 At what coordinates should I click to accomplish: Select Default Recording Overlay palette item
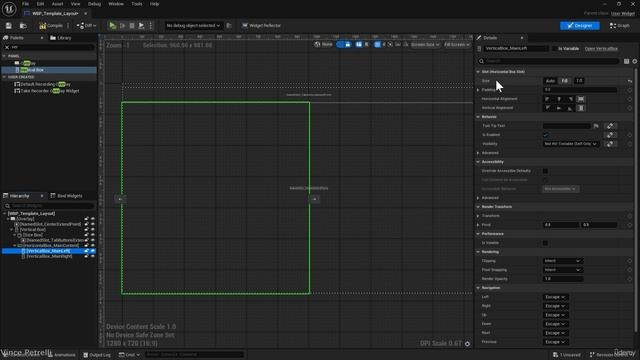coord(42,84)
